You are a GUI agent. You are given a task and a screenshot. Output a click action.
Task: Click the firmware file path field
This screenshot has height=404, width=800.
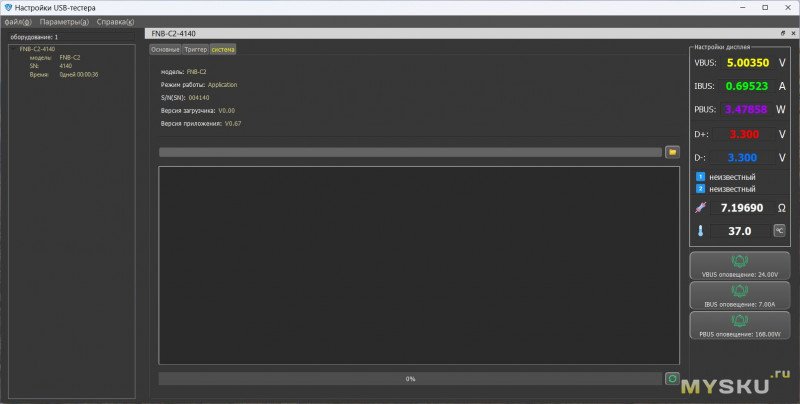[x=410, y=152]
